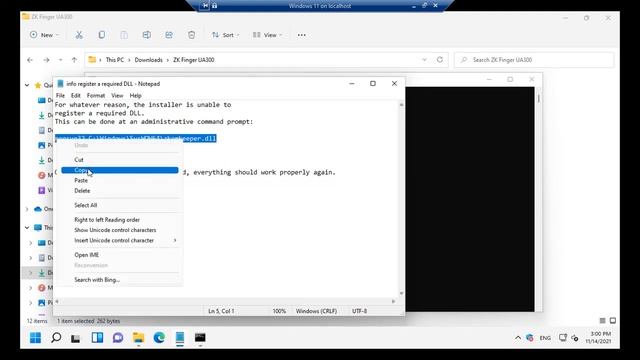Switch Explorer to large thumbnails view icon
640x360 pixels.
tap(613, 321)
